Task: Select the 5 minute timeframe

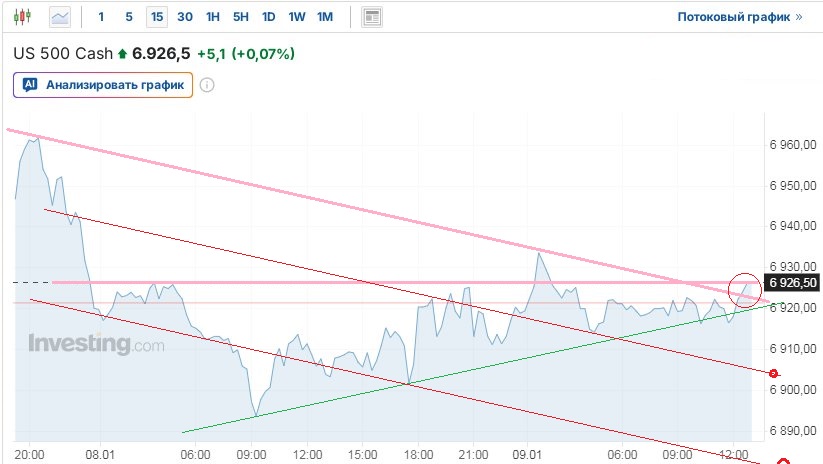Action: click(x=129, y=17)
